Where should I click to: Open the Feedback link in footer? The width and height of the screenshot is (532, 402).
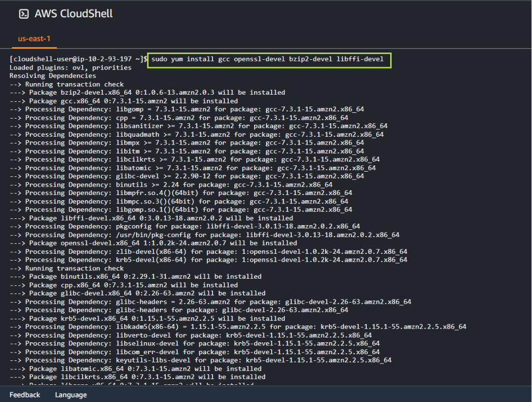point(24,395)
